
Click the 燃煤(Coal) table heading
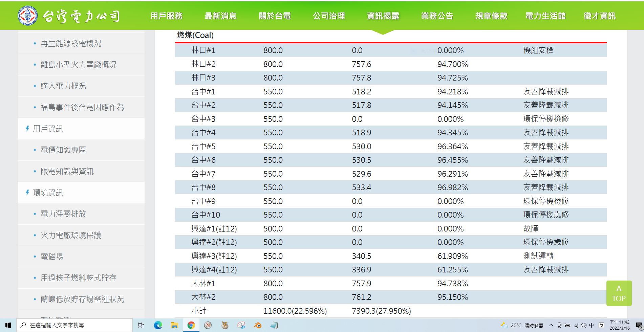[x=195, y=35]
